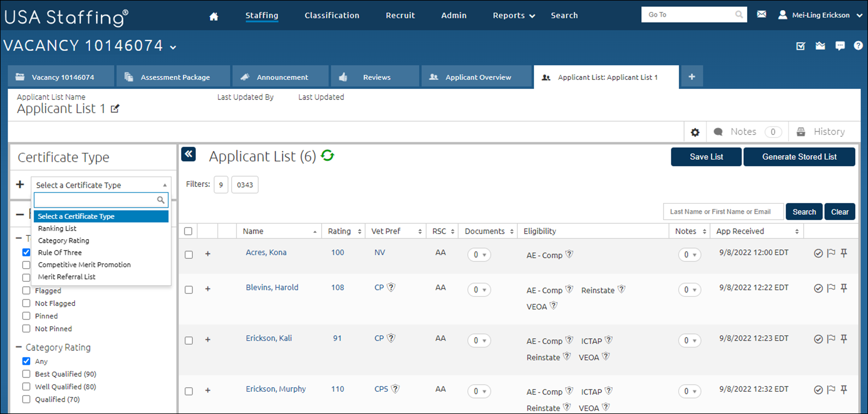Open Mei-Ling Erickson user menu

[x=820, y=15]
